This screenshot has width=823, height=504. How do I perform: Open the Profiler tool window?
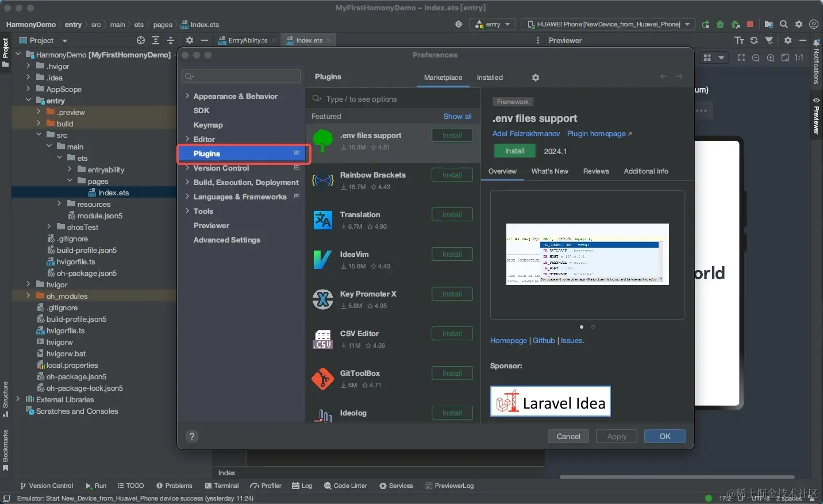(266, 486)
